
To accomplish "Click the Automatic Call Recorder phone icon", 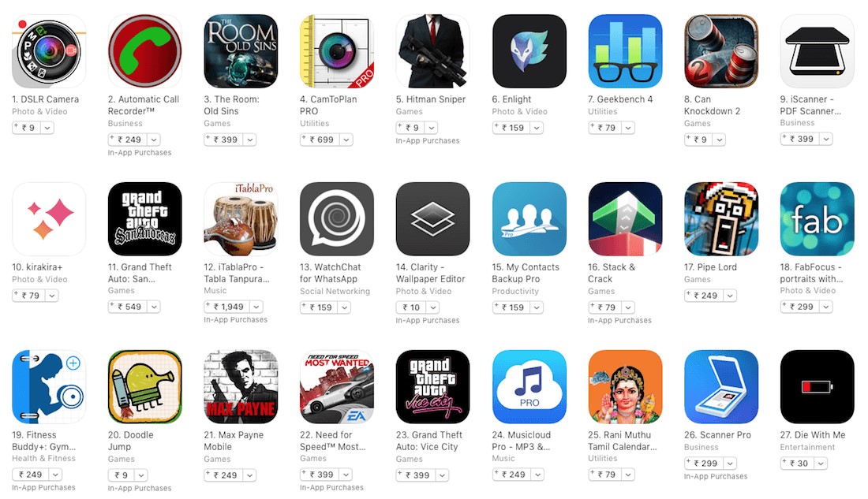I will 144,51.
